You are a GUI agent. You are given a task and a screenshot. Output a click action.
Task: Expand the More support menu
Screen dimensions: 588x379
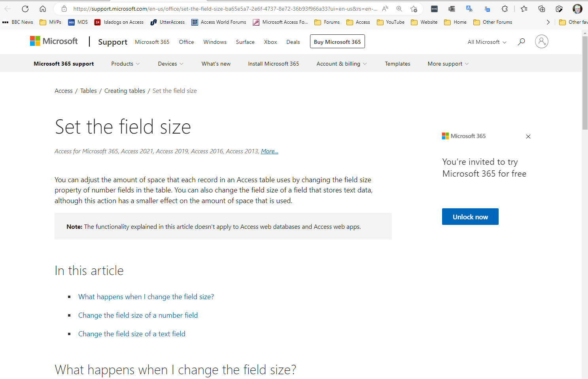[448, 64]
